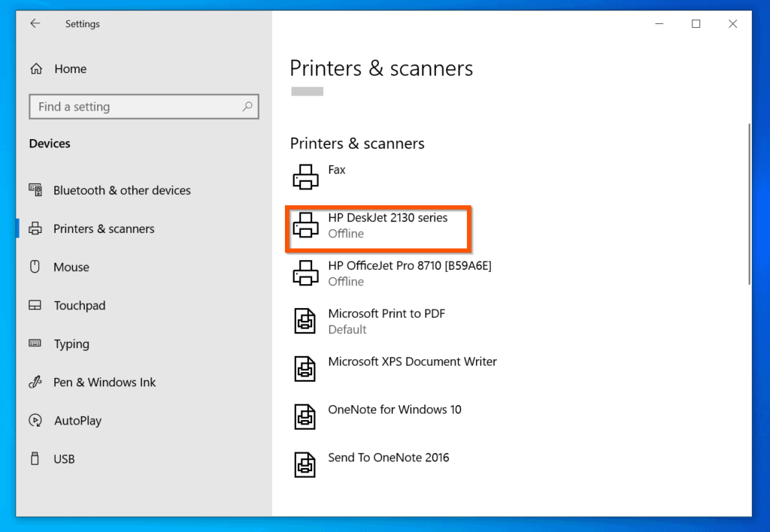Image resolution: width=770 pixels, height=532 pixels.
Task: Maximize the Settings window
Action: tap(696, 23)
